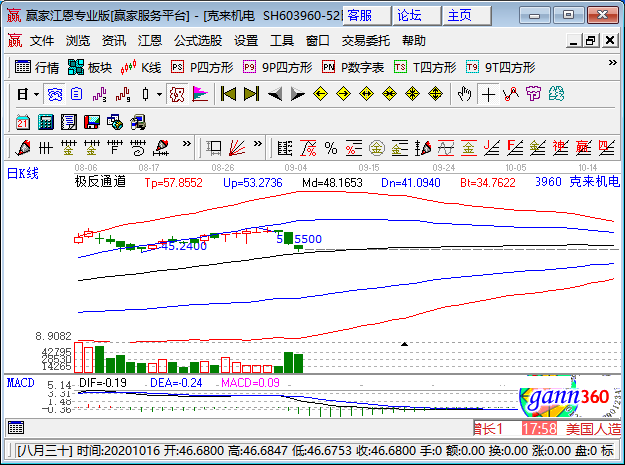Click the teal 缘 icon

(x=556, y=94)
